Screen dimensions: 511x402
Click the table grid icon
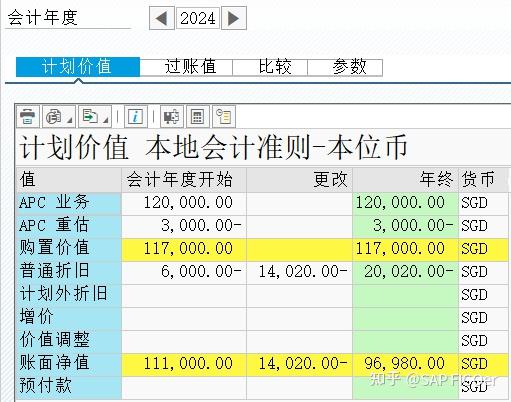198,116
